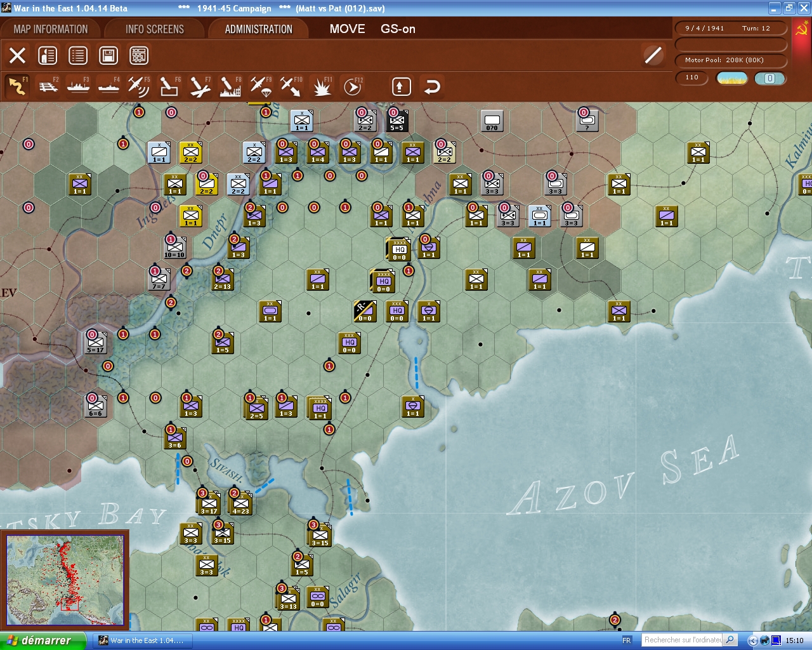The width and height of the screenshot is (812, 650).
Task: Select the 3=6 unit counter
Action: tap(174, 438)
